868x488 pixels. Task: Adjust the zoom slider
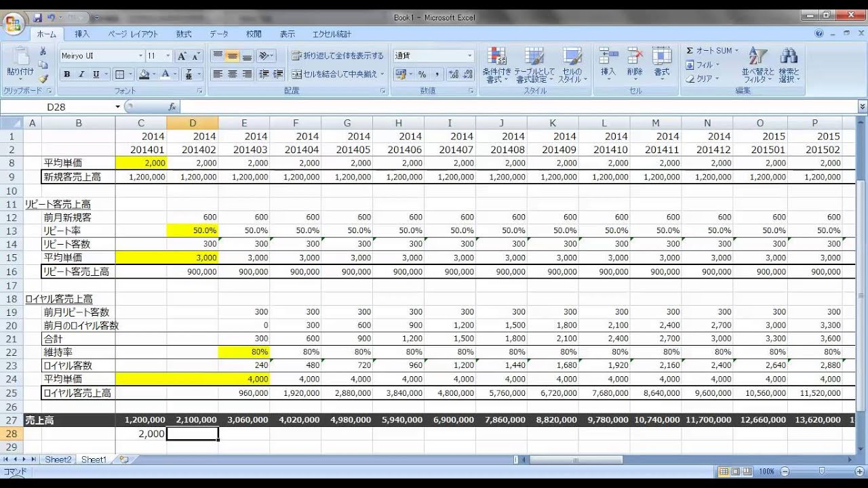[x=822, y=471]
